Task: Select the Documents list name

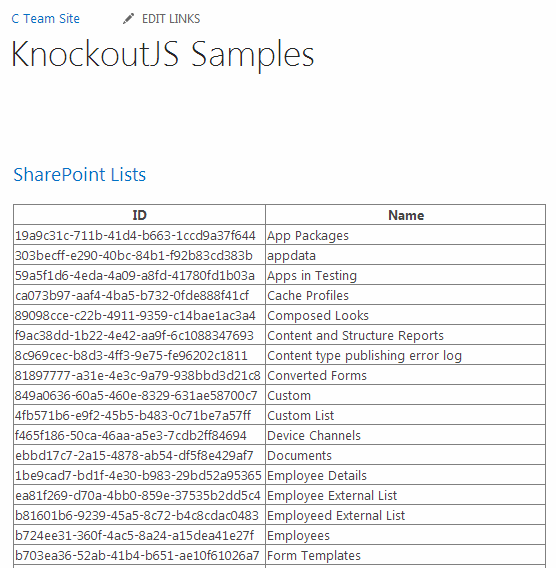Action: coord(406,455)
